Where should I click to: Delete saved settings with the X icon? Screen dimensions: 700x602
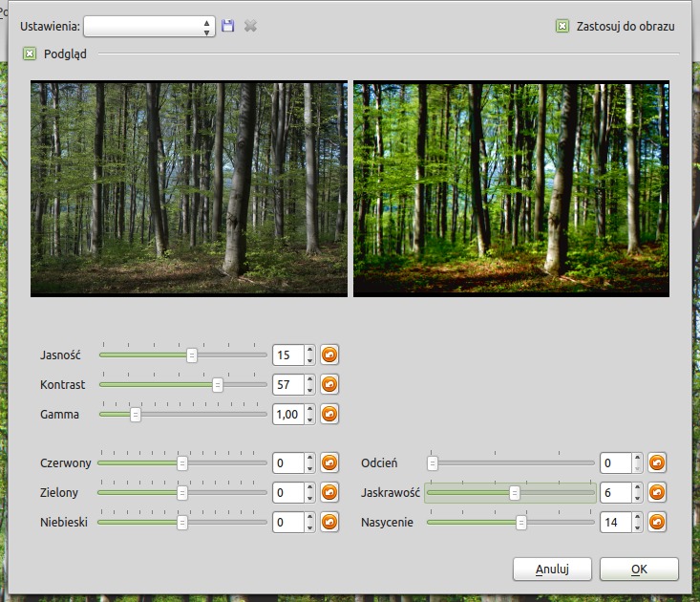(x=250, y=26)
